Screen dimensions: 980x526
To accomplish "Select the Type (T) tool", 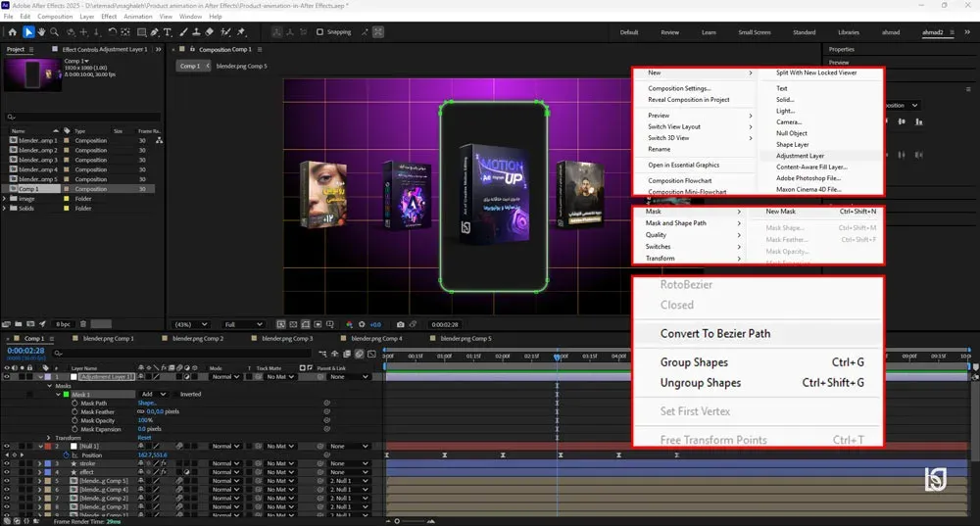I will pyautogui.click(x=168, y=32).
